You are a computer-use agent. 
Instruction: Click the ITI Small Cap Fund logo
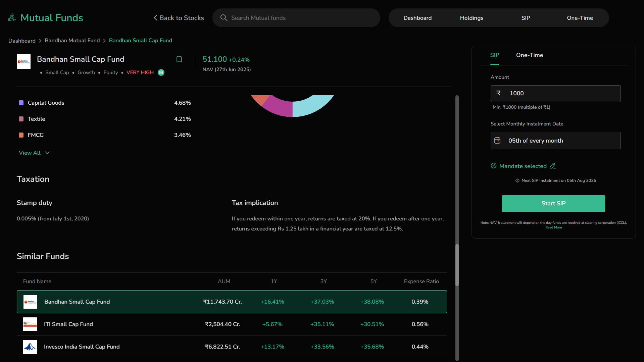coord(30,324)
